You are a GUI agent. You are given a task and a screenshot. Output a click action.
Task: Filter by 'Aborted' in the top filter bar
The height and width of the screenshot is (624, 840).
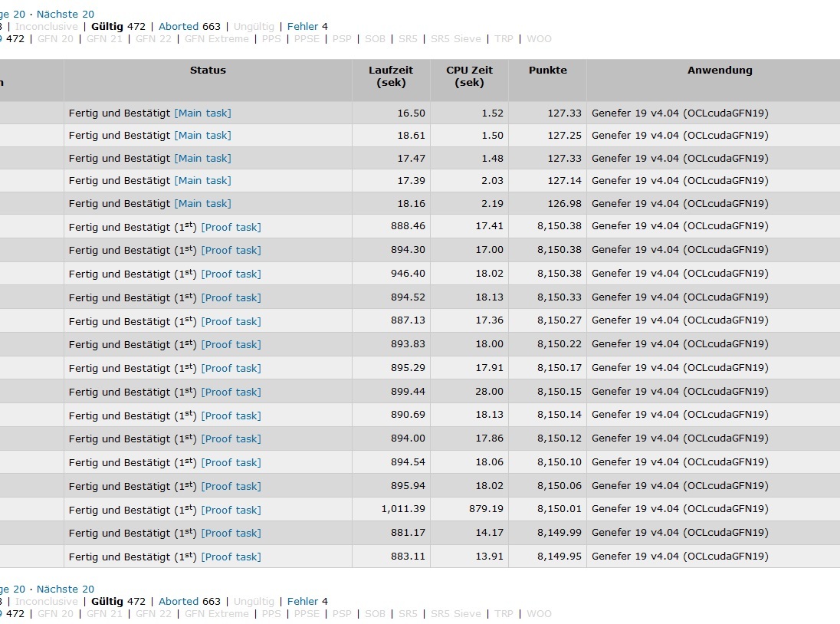(179, 26)
